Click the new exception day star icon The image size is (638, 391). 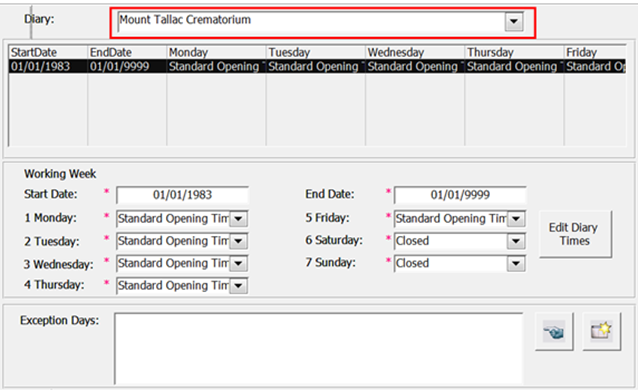point(601,331)
